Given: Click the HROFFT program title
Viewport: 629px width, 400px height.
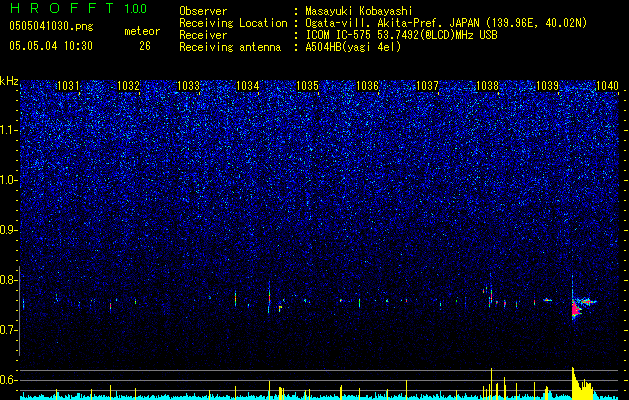Looking at the screenshot, I should point(63,8).
